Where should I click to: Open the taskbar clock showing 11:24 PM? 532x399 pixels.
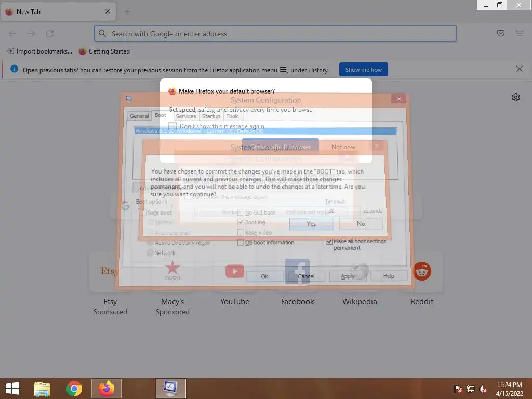click(x=510, y=389)
